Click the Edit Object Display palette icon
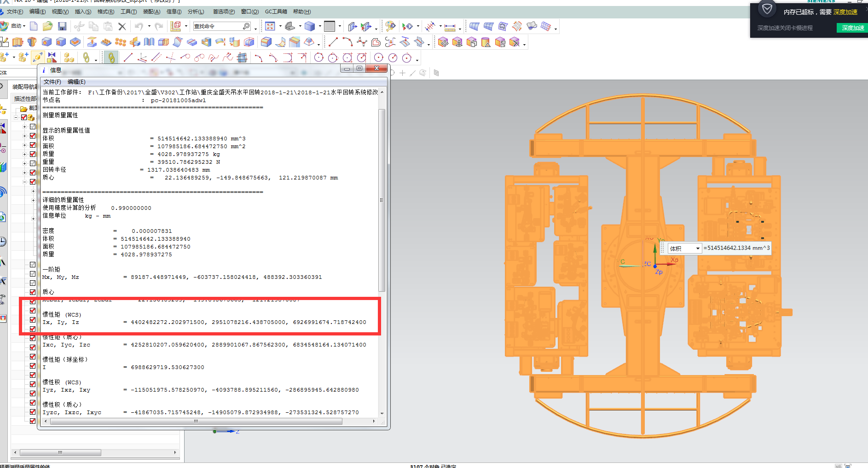 click(x=390, y=26)
